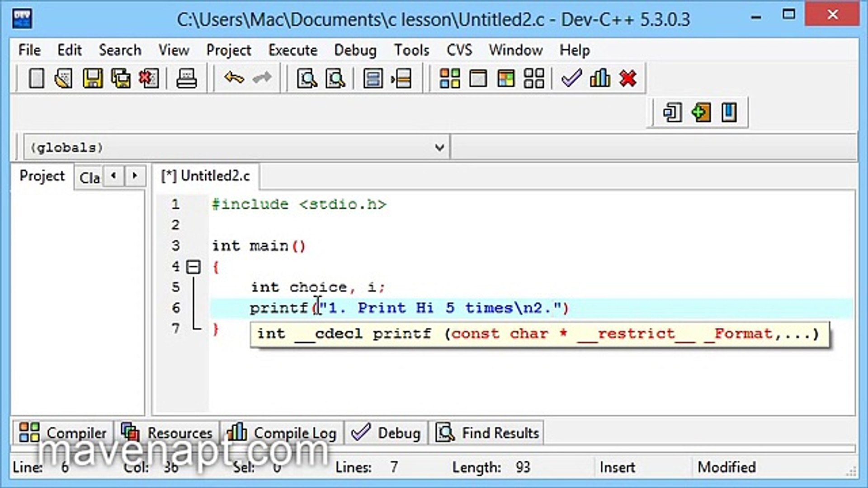868x488 pixels.
Task: Click the Modified status bar entry
Action: pyautogui.click(x=726, y=467)
